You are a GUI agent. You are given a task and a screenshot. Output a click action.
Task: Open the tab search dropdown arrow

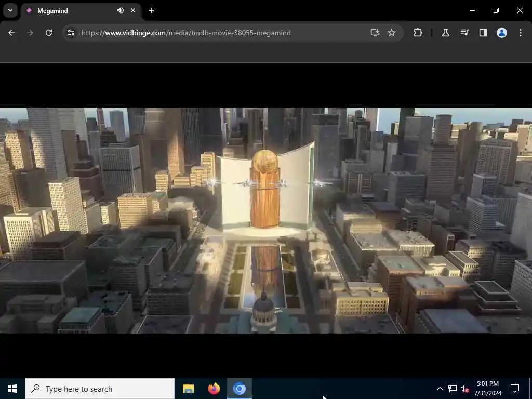(x=10, y=10)
